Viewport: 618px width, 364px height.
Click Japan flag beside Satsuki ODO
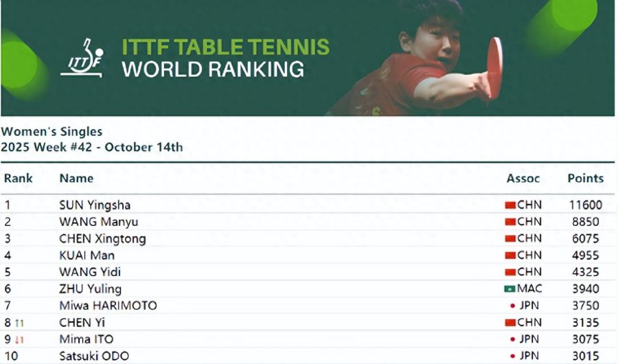[x=512, y=356]
